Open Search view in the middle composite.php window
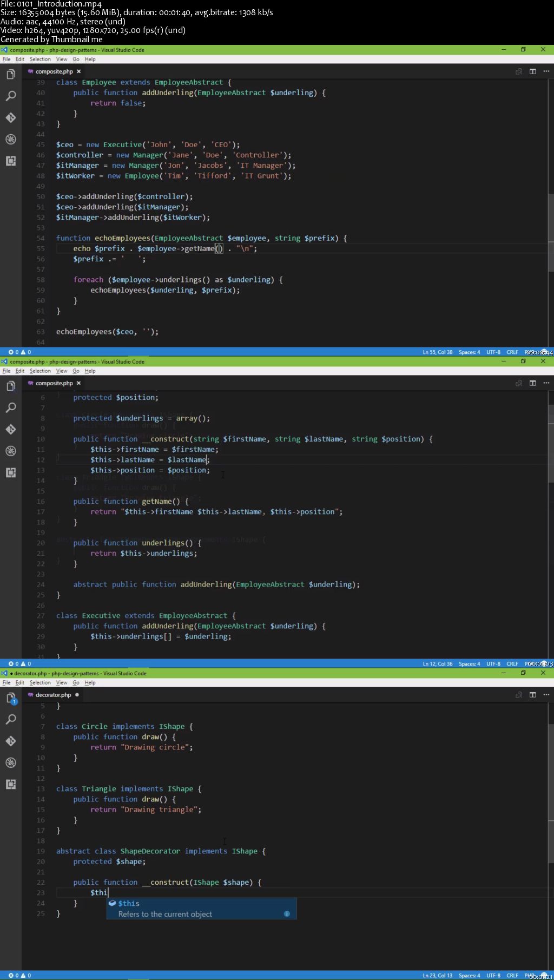This screenshot has width=554, height=980. click(10, 408)
